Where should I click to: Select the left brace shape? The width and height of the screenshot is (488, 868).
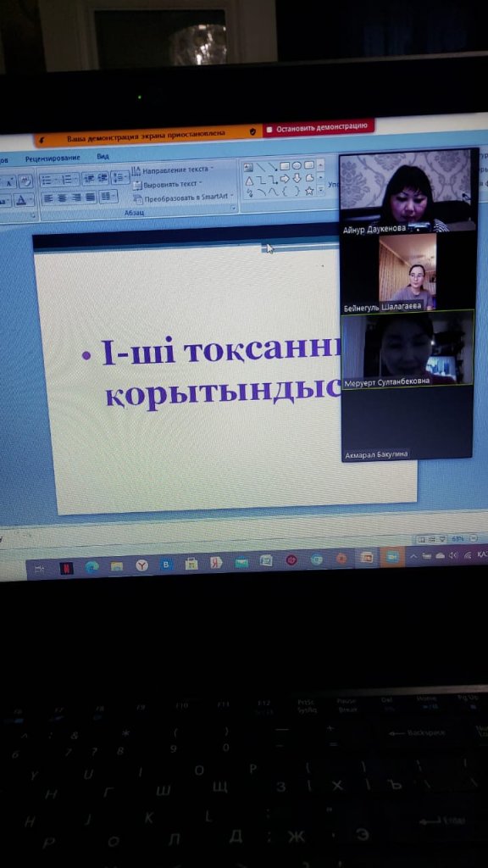coord(285,192)
